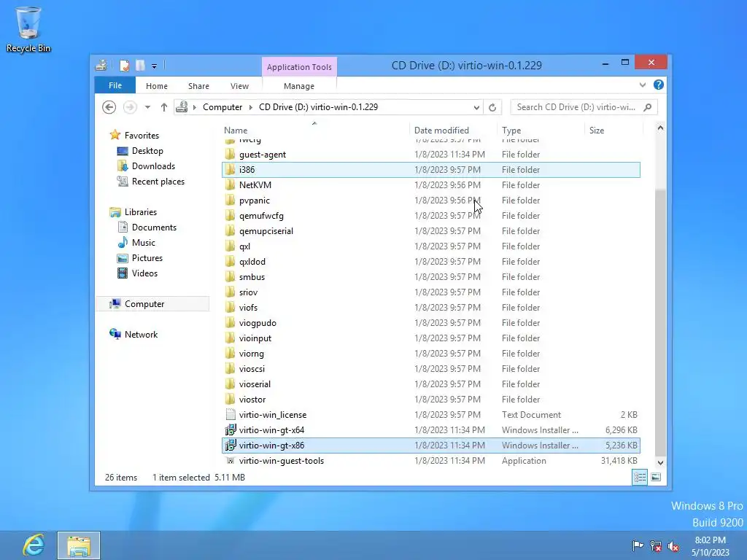This screenshot has width=747, height=560.
Task: Switch to Details view layout
Action: pyautogui.click(x=640, y=477)
